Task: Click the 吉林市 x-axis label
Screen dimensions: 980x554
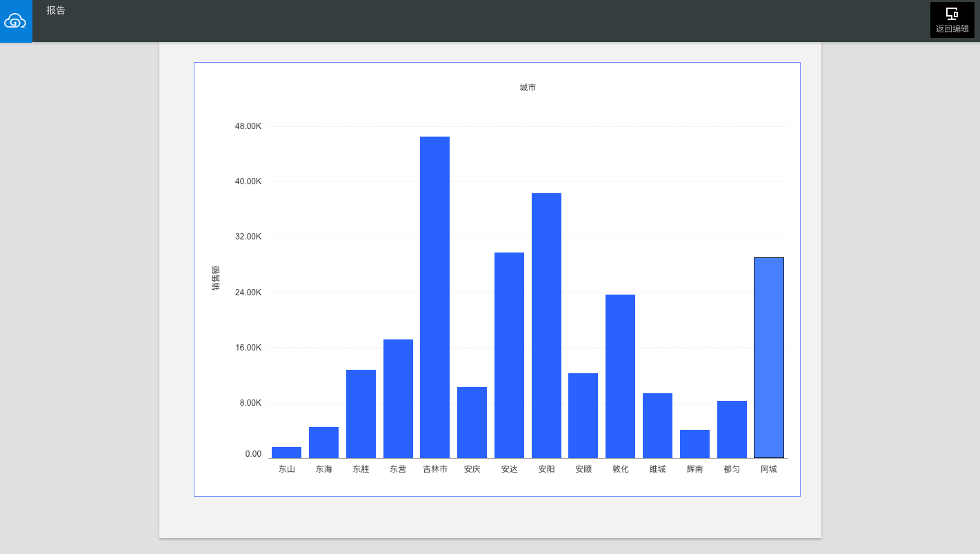Action: (x=435, y=469)
